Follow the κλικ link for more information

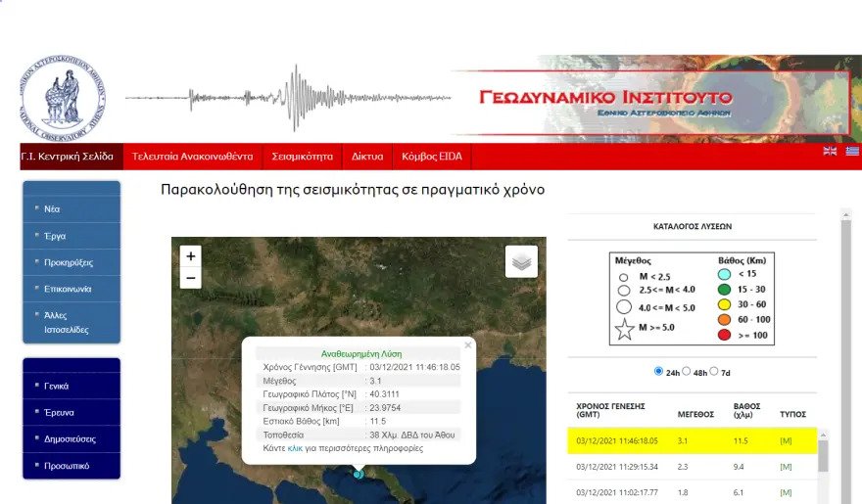295,448
